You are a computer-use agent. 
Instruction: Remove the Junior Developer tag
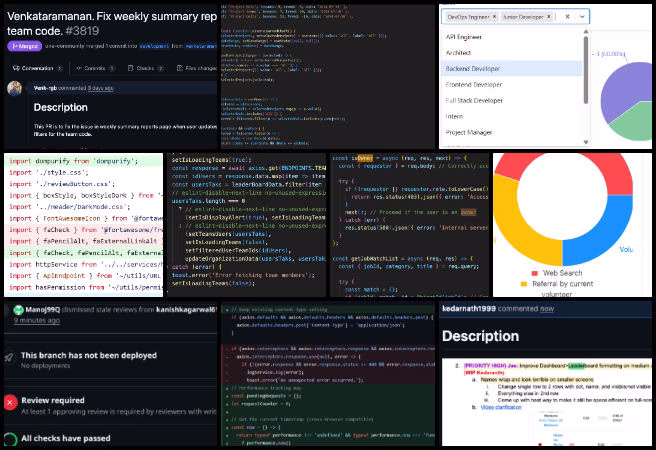click(x=549, y=17)
